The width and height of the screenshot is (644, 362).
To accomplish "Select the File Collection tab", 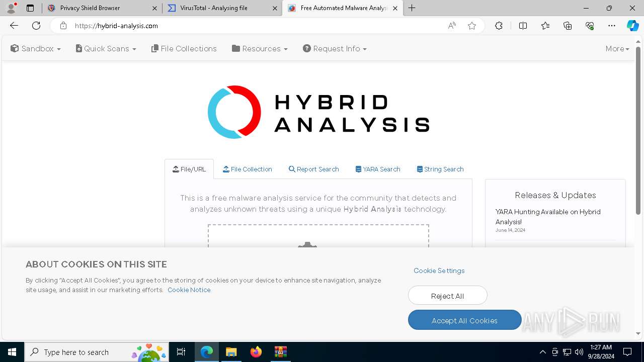I will click(x=248, y=169).
